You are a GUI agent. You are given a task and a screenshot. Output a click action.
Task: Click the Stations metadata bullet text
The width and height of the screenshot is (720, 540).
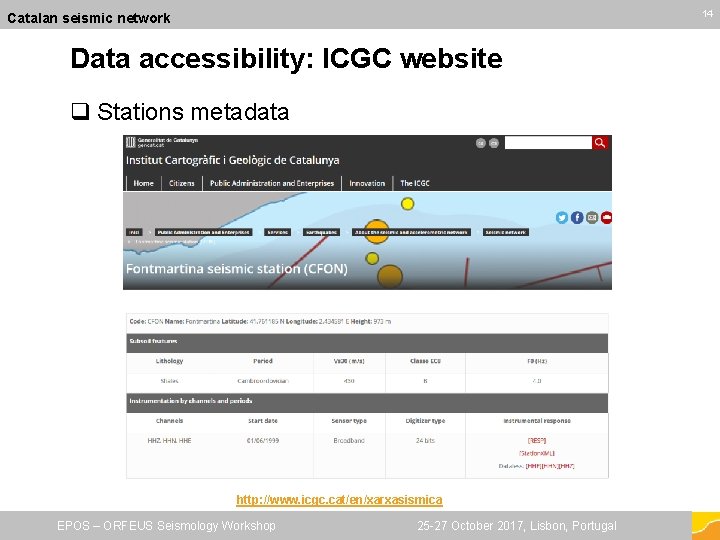[x=193, y=112]
